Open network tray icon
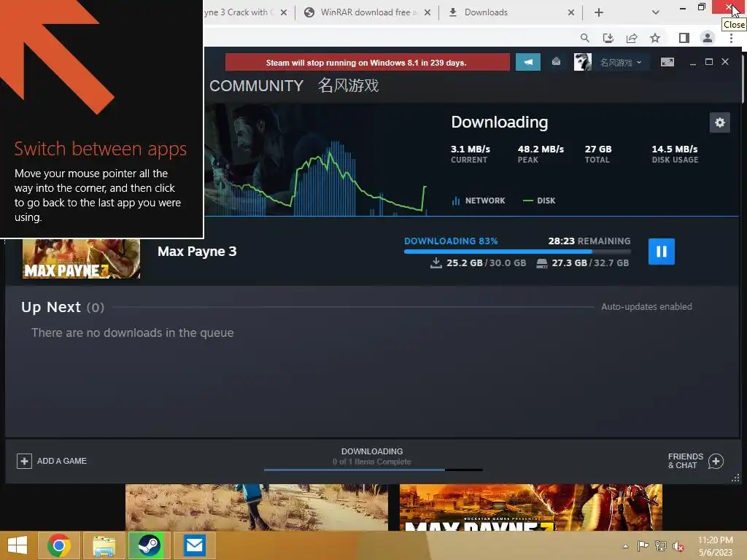The image size is (747, 560). coord(661,545)
